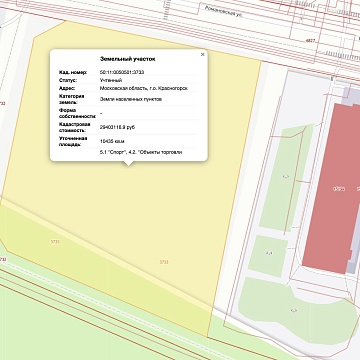Click the Романовская ул. street label
The width and height of the screenshot is (360, 360).
point(224,12)
